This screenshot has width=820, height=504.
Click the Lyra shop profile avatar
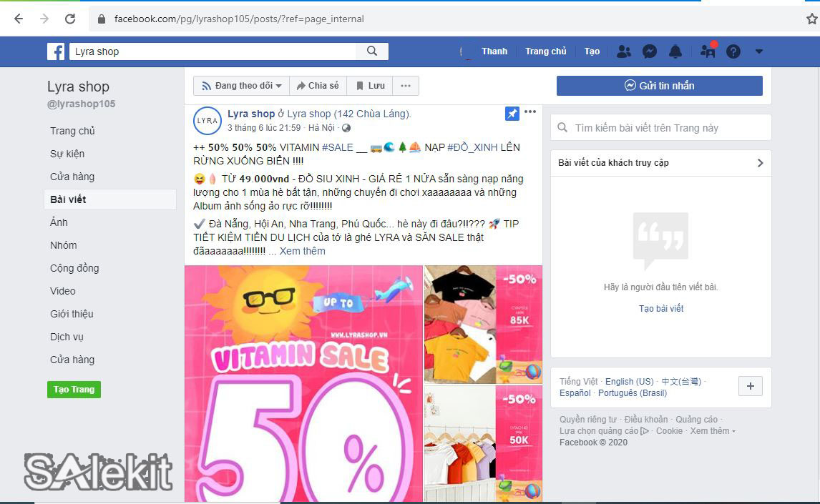pos(207,121)
